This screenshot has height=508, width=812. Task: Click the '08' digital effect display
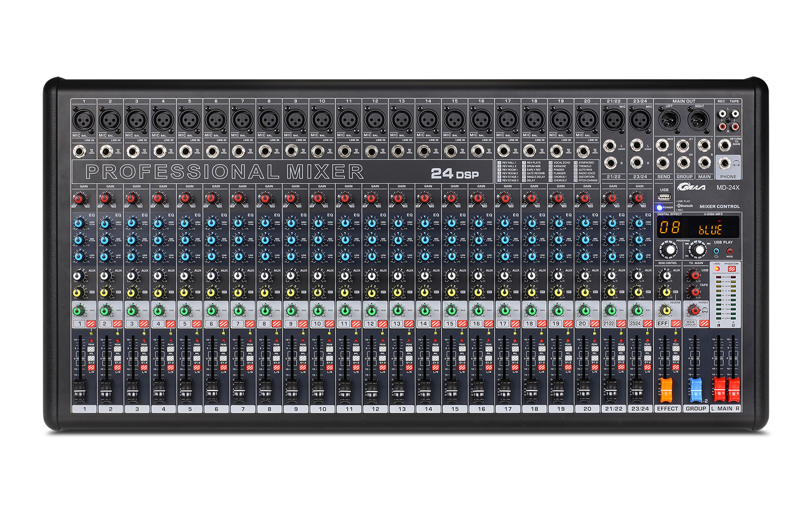pyautogui.click(x=670, y=227)
